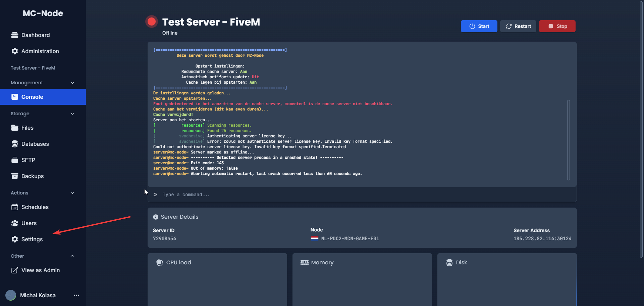Viewport: 644px width, 306px height.
Task: Click the Server Details info icon
Action: point(156,217)
